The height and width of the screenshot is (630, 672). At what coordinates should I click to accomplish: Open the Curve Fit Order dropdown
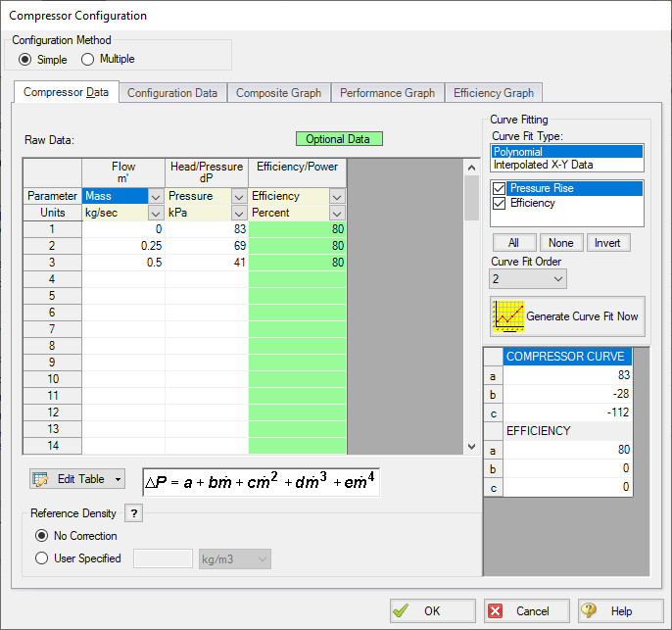[558, 279]
